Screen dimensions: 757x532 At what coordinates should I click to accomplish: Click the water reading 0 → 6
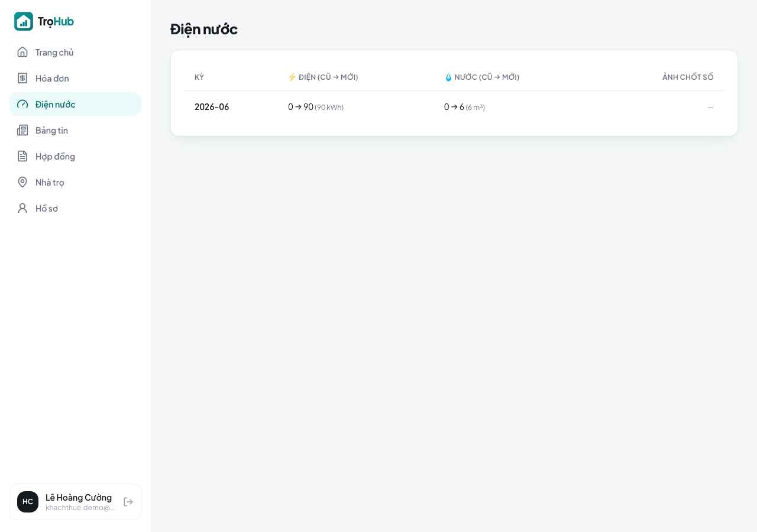coord(454,107)
